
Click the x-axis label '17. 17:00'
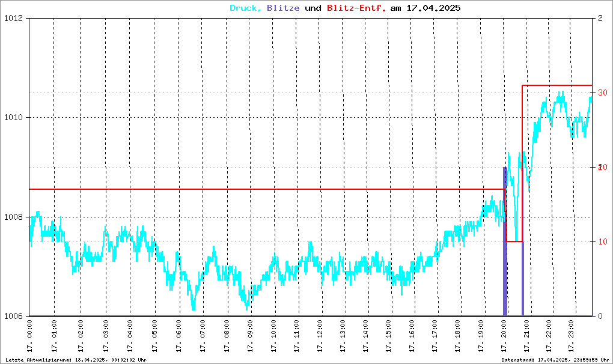[435, 336]
